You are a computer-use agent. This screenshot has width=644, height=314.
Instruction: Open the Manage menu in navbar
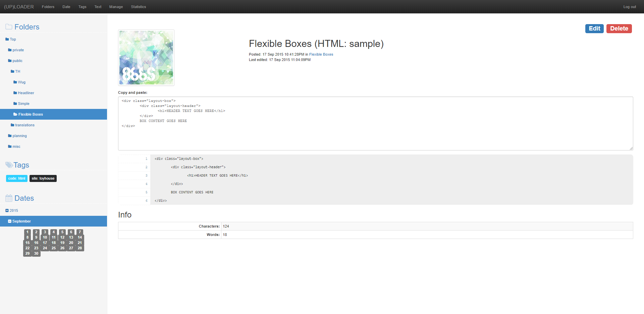[x=116, y=7]
